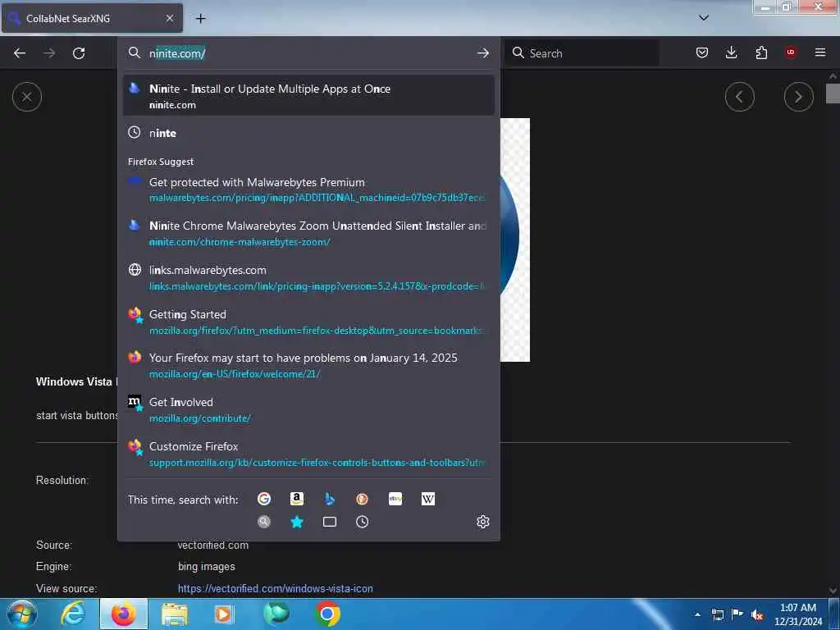Close the CollabNet SearXNG tab
This screenshot has width=840, height=630.
(170, 18)
